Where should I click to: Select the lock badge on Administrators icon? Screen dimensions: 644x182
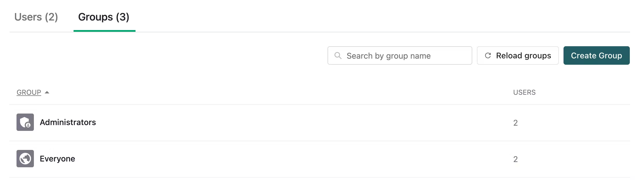28,126
